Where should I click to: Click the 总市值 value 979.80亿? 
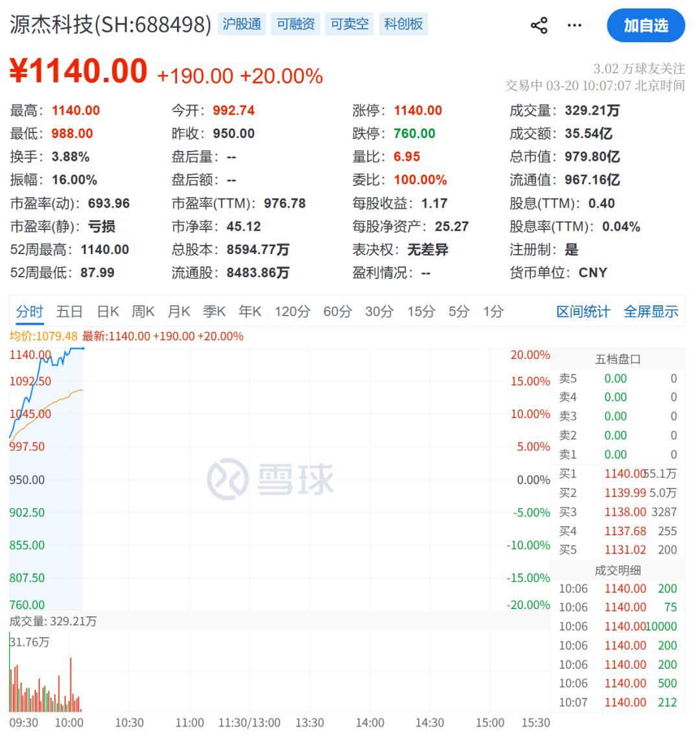pyautogui.click(x=592, y=157)
